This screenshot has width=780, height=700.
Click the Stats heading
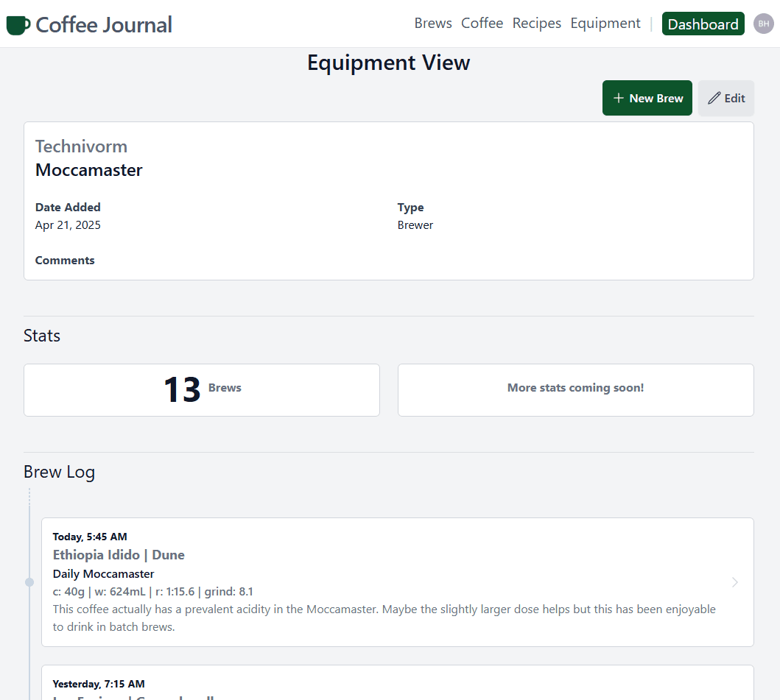[42, 336]
